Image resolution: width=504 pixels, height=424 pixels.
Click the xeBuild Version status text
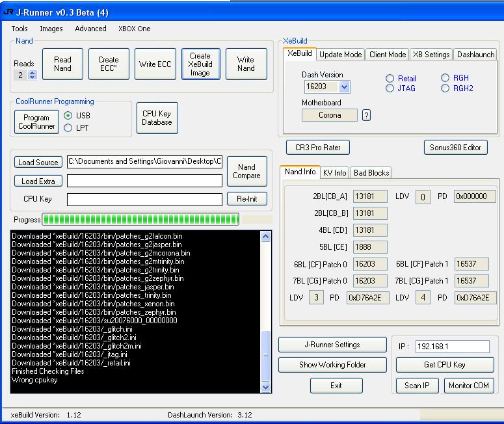click(46, 415)
